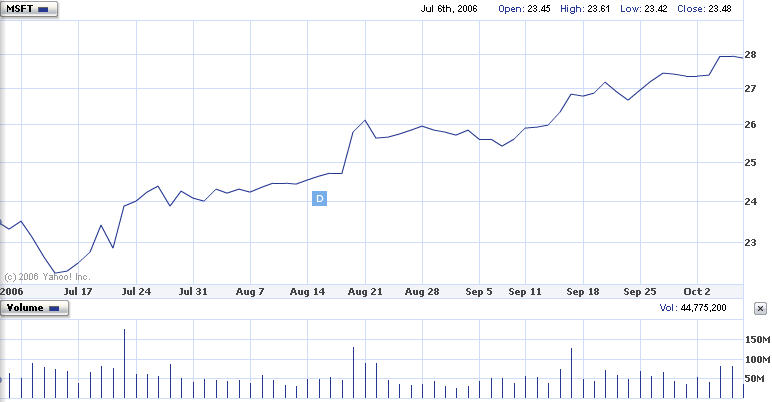Select the Sep 18 date label
The height and width of the screenshot is (402, 772).
pos(582,292)
